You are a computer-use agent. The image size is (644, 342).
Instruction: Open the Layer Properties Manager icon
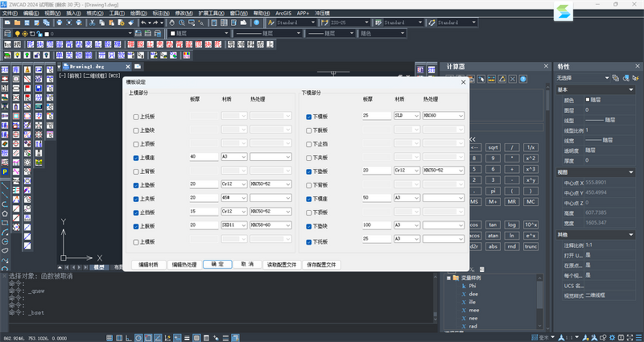pyautogui.click(x=8, y=33)
